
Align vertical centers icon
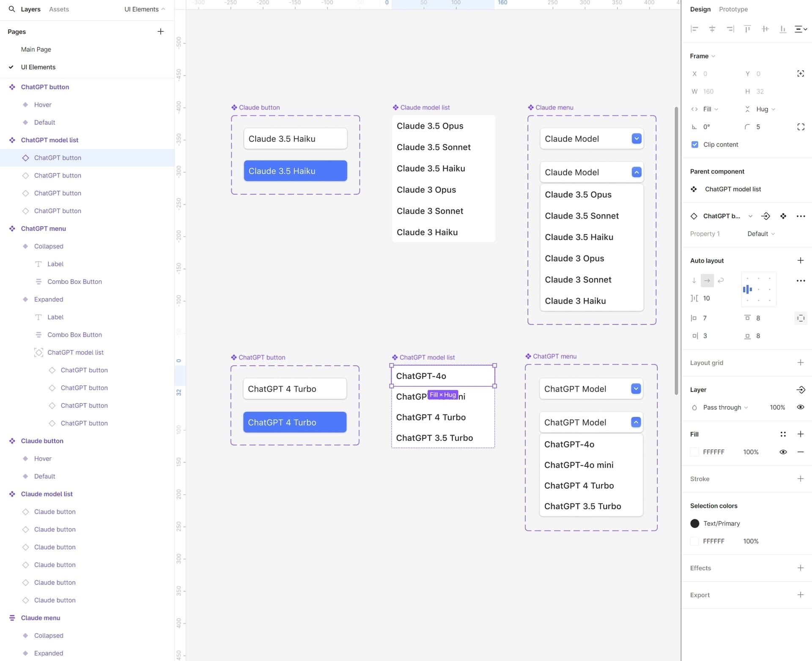click(765, 29)
